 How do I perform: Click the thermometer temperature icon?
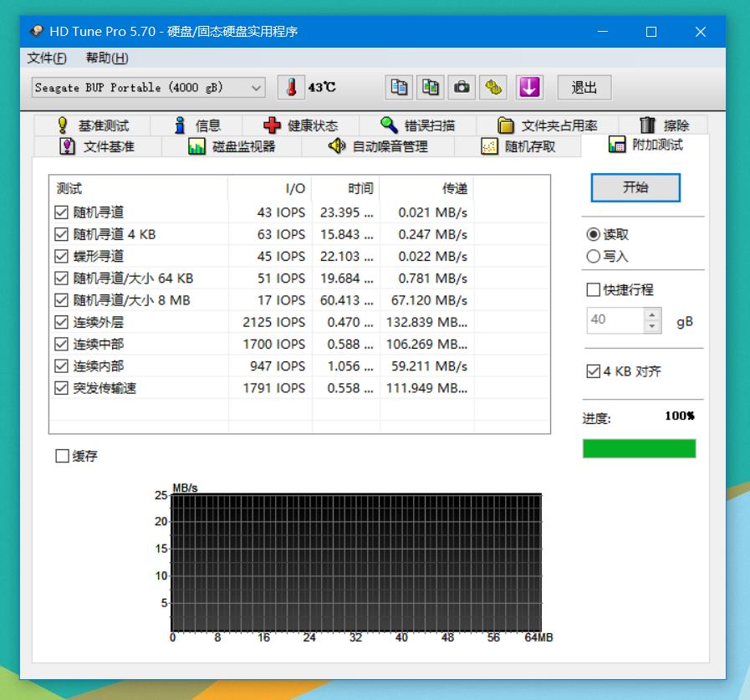pos(291,88)
